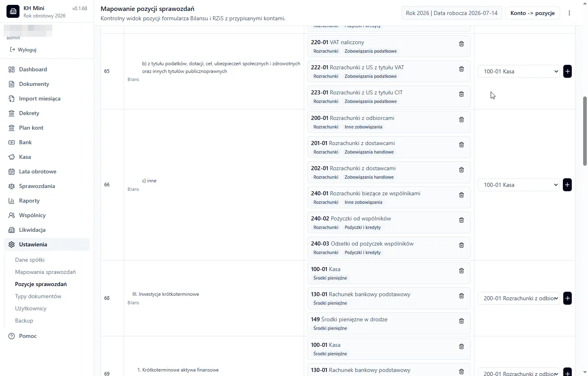Click plus button for row 65
The width and height of the screenshot is (588, 376).
(567, 71)
